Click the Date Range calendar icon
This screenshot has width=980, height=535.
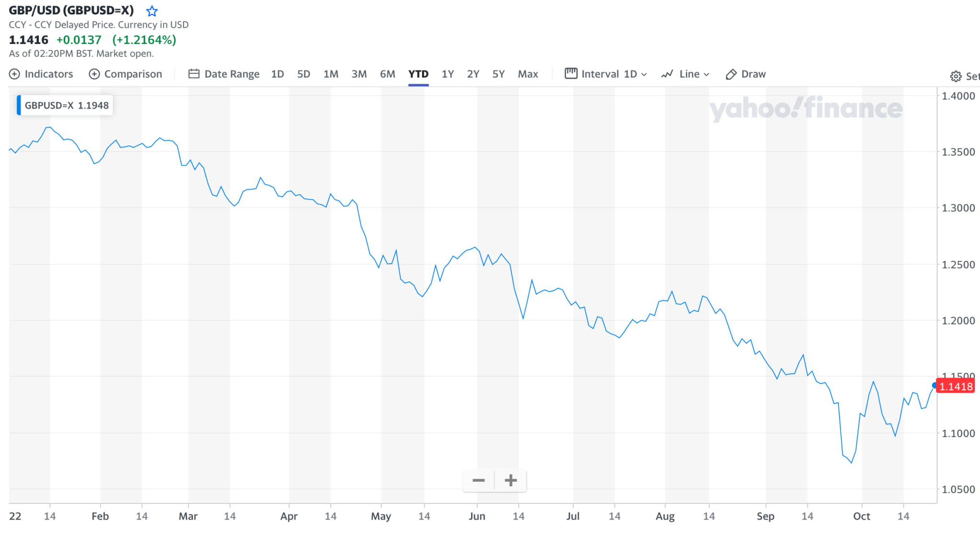point(194,74)
